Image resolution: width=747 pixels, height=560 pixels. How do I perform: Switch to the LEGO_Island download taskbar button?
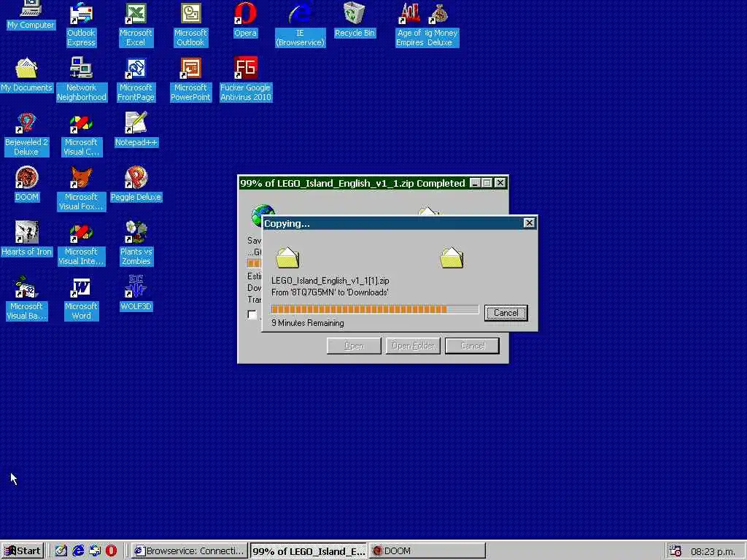309,551
